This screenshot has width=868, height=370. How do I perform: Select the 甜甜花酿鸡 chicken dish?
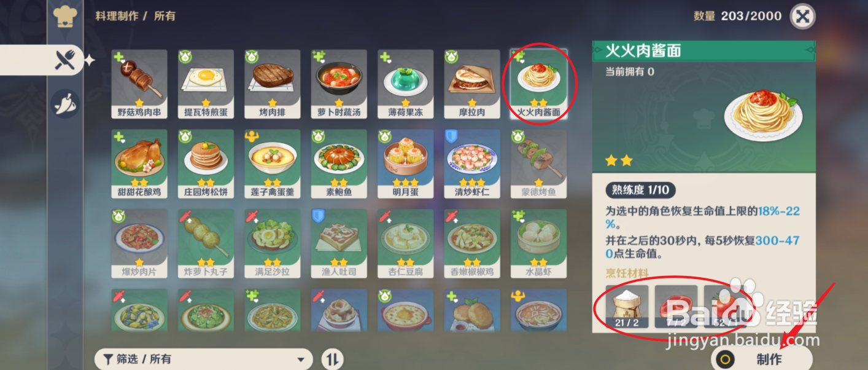point(139,164)
